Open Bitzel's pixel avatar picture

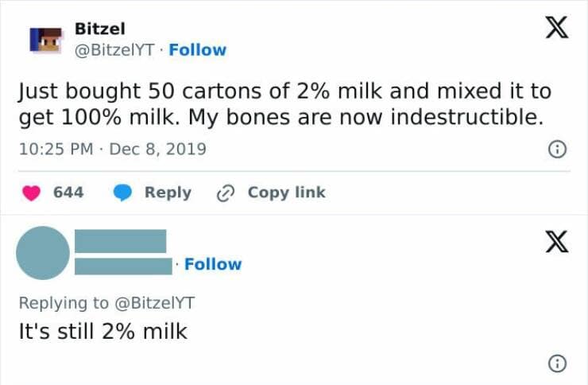pyautogui.click(x=46, y=39)
